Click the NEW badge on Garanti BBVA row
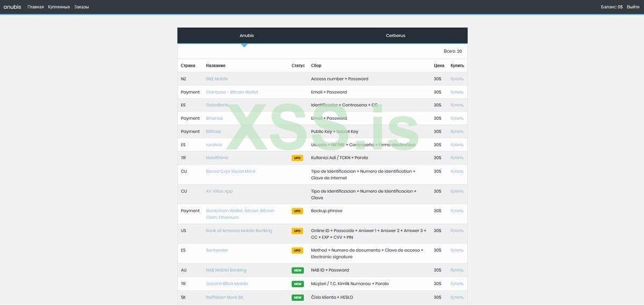Viewport: 644px width, 305px height. click(x=297, y=284)
